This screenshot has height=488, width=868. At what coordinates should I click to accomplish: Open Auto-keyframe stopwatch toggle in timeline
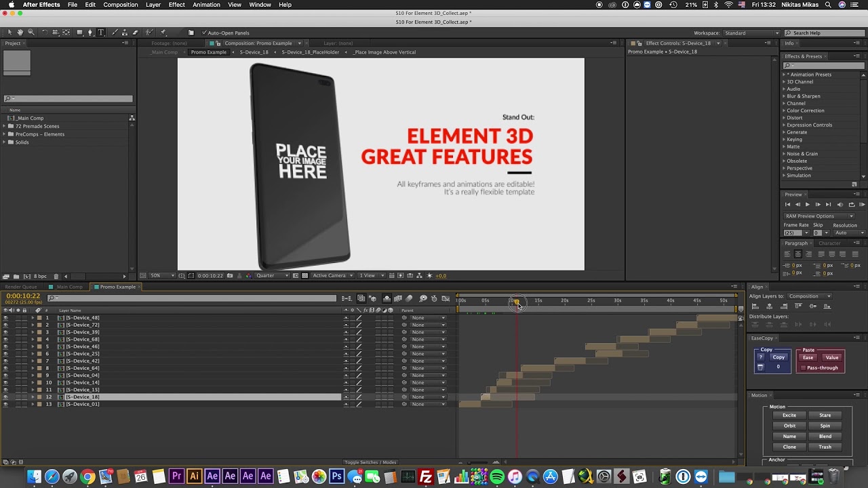point(434,298)
